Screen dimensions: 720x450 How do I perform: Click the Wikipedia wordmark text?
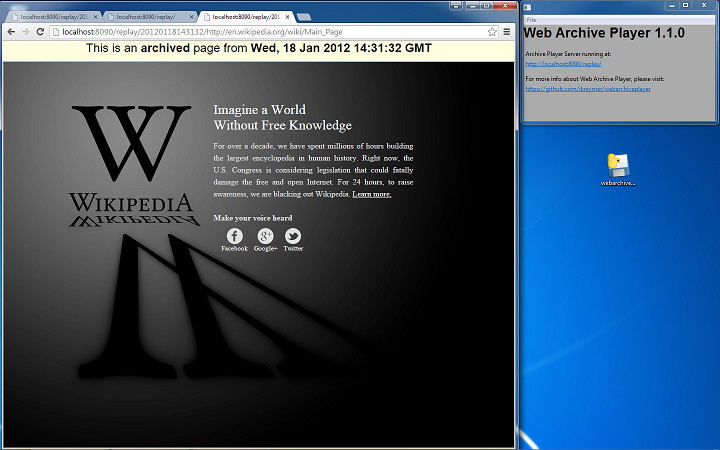[131, 202]
